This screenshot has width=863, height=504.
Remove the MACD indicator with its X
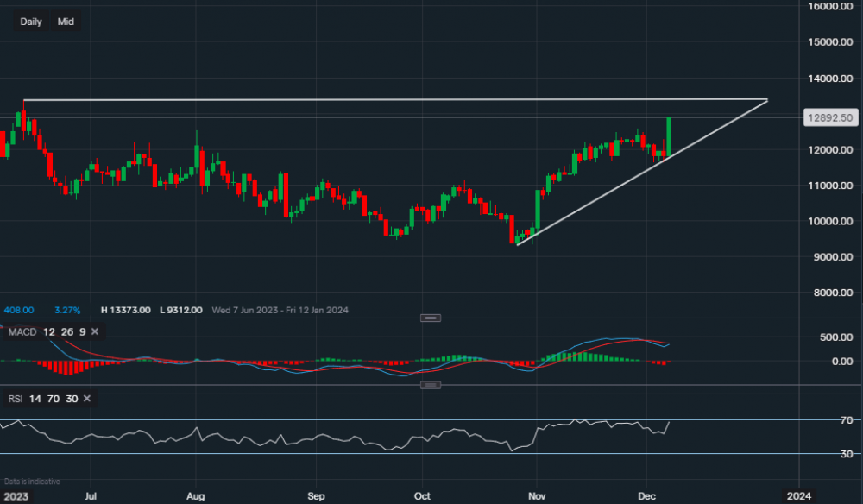pyautogui.click(x=95, y=331)
